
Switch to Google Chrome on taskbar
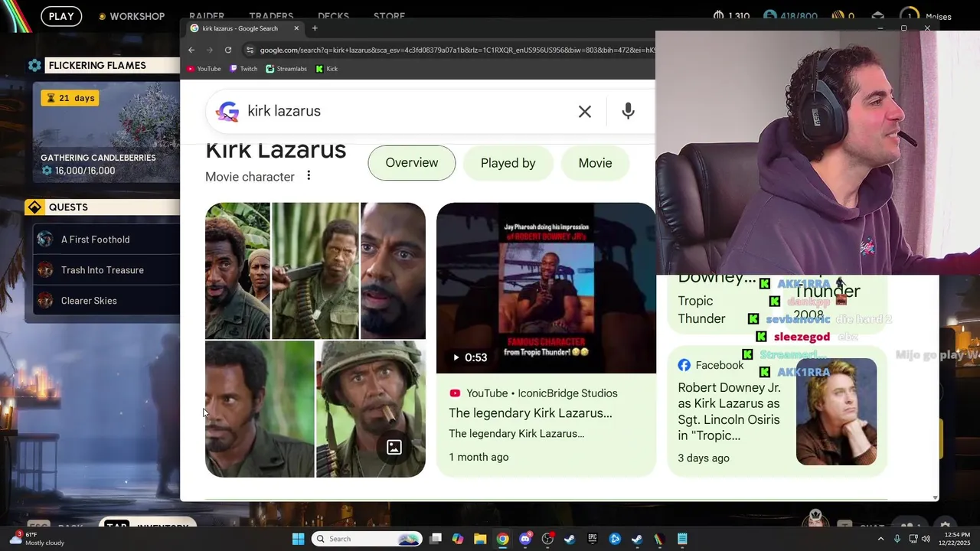[502, 539]
